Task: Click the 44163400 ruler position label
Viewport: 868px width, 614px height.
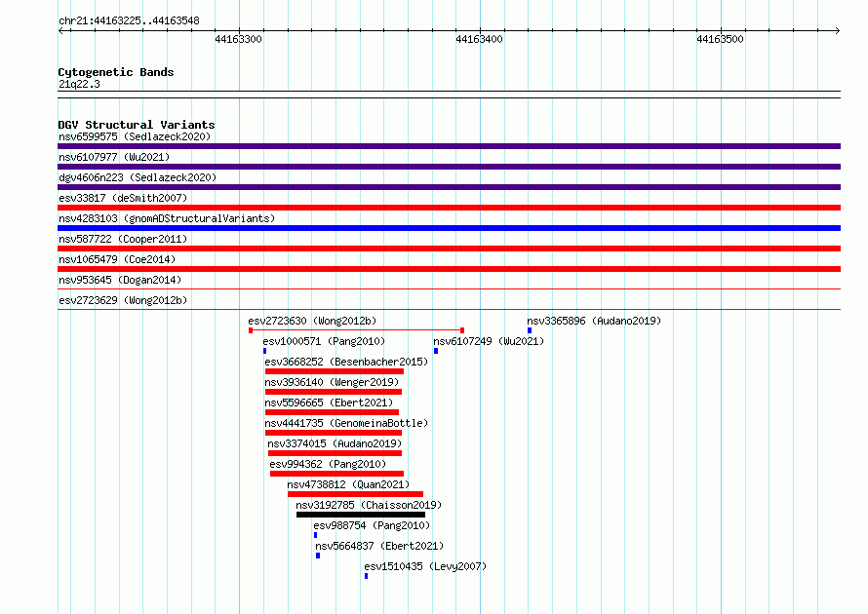Action: [479, 39]
